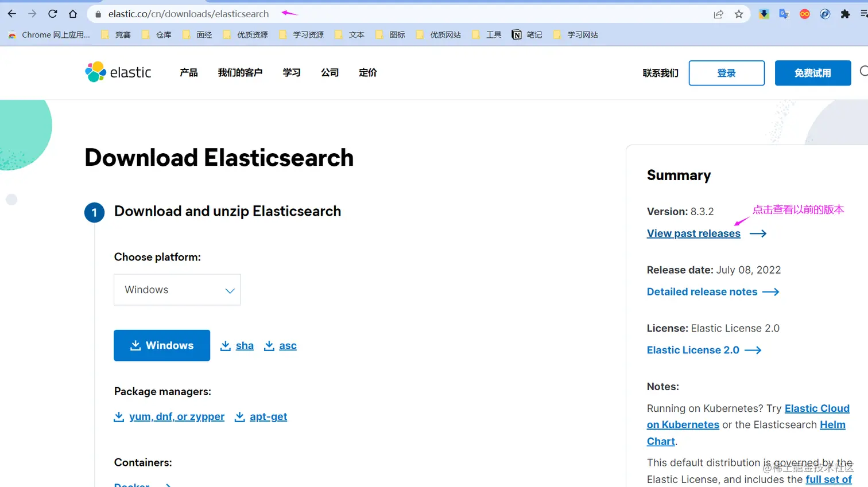Click View past releases link
The width and height of the screenshot is (868, 487).
click(693, 233)
